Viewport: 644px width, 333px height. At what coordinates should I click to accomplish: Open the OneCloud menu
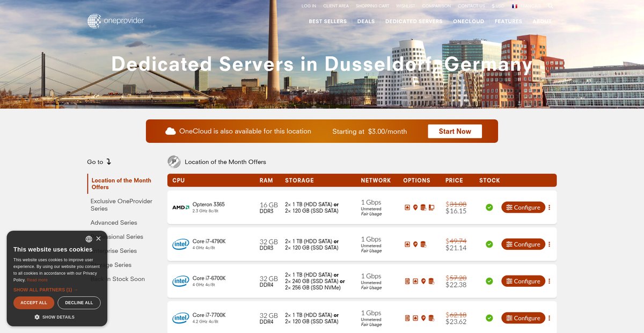tap(469, 21)
